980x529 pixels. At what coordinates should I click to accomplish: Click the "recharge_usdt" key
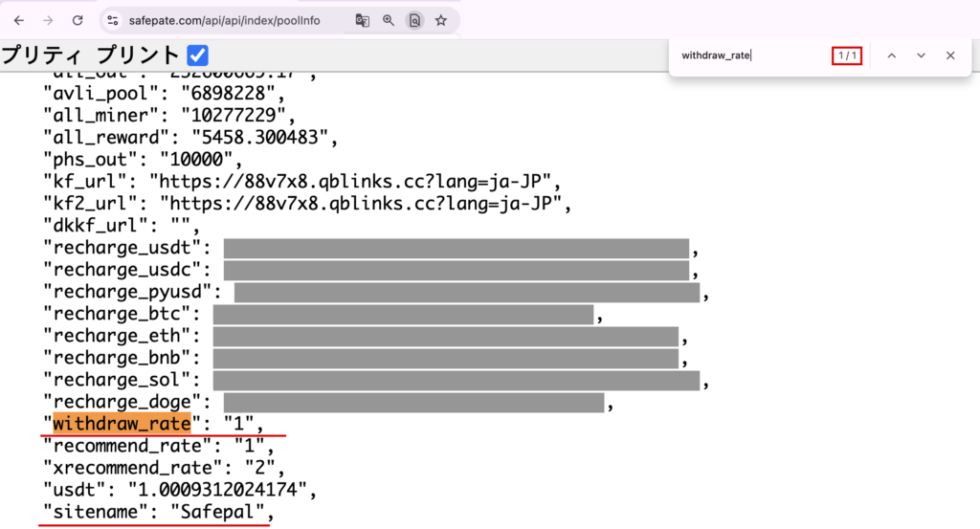122,248
